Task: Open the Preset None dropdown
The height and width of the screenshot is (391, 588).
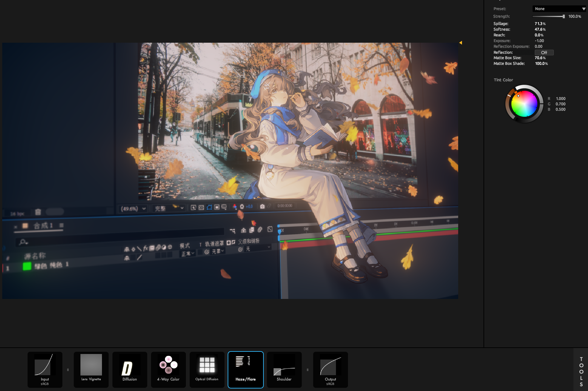Action: click(559, 9)
